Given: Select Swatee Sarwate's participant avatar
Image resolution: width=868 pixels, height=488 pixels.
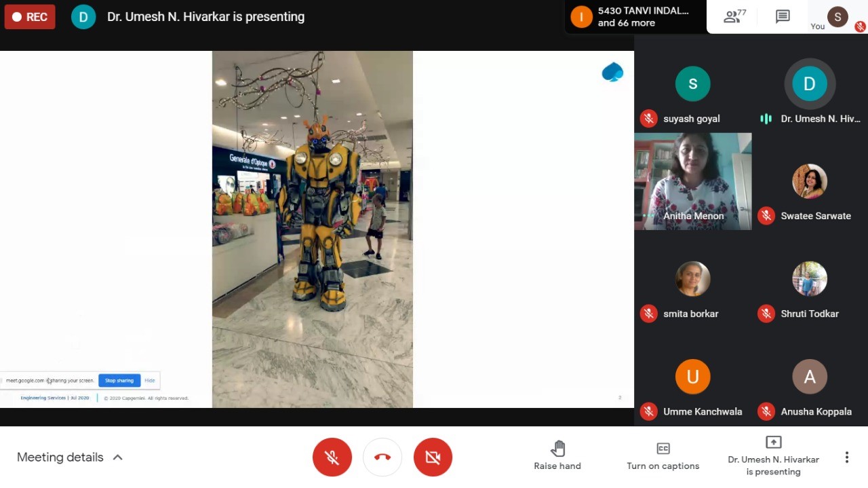Looking at the screenshot, I should tap(809, 181).
